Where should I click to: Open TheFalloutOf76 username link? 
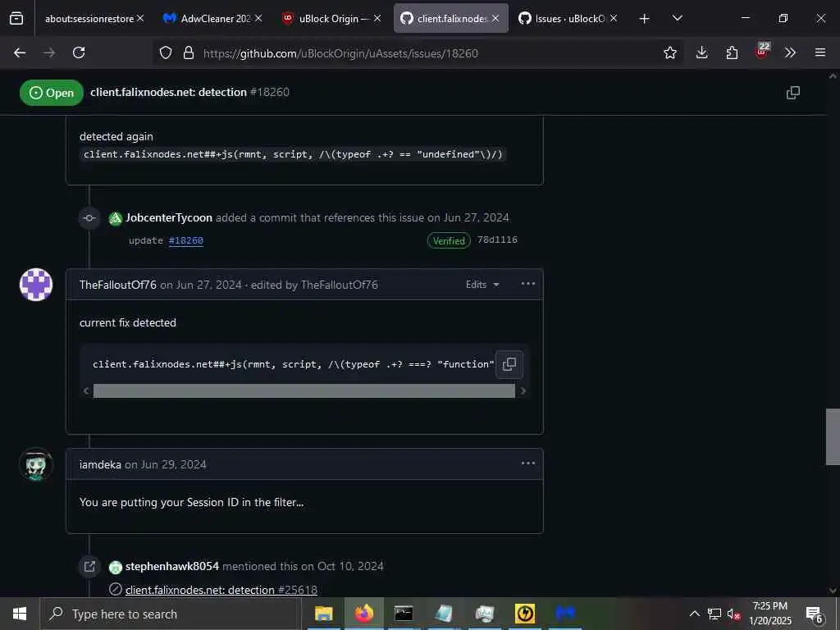coord(118,285)
